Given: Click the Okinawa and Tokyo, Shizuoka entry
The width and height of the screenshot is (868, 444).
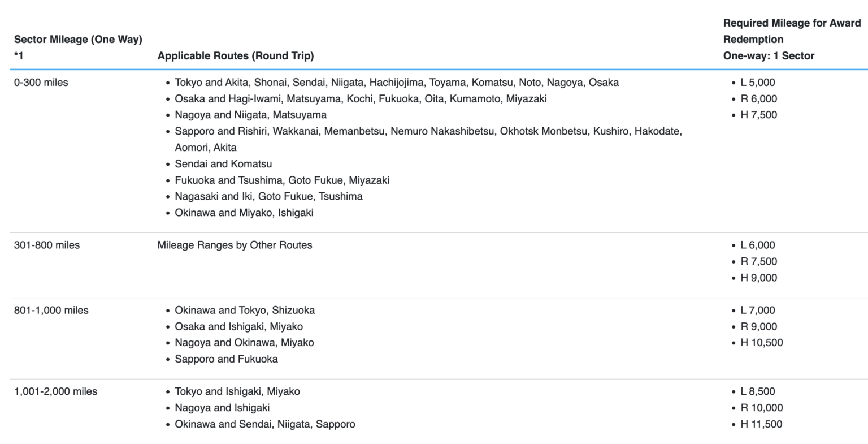Looking at the screenshot, I should click(x=245, y=311).
